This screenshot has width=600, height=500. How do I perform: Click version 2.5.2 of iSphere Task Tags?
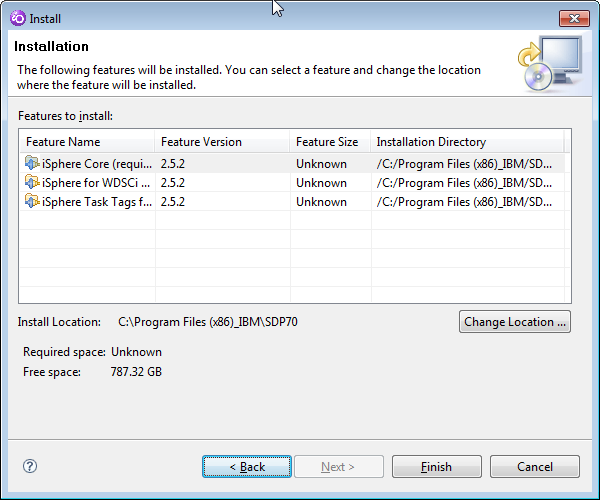[x=173, y=202]
